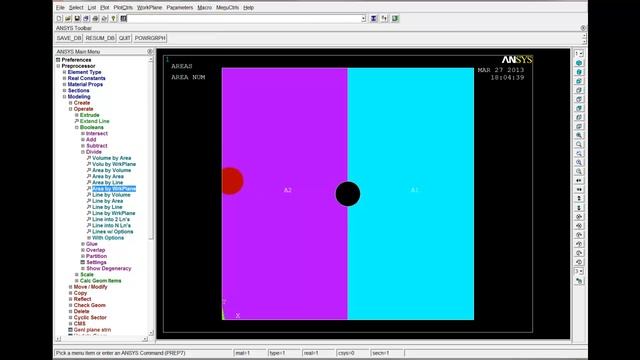The width and height of the screenshot is (640, 360).
Task: Select Area by WrkPlane in Divide list
Action: pyautogui.click(x=114, y=189)
